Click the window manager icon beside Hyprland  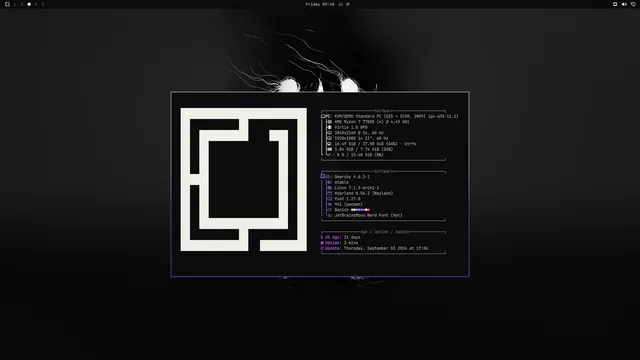coord(329,193)
